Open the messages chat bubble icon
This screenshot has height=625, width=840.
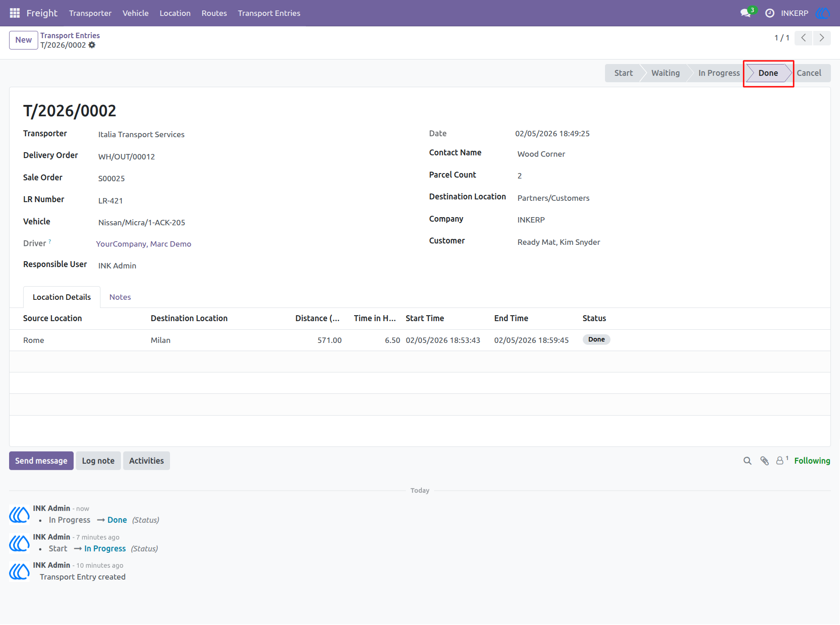click(x=745, y=13)
